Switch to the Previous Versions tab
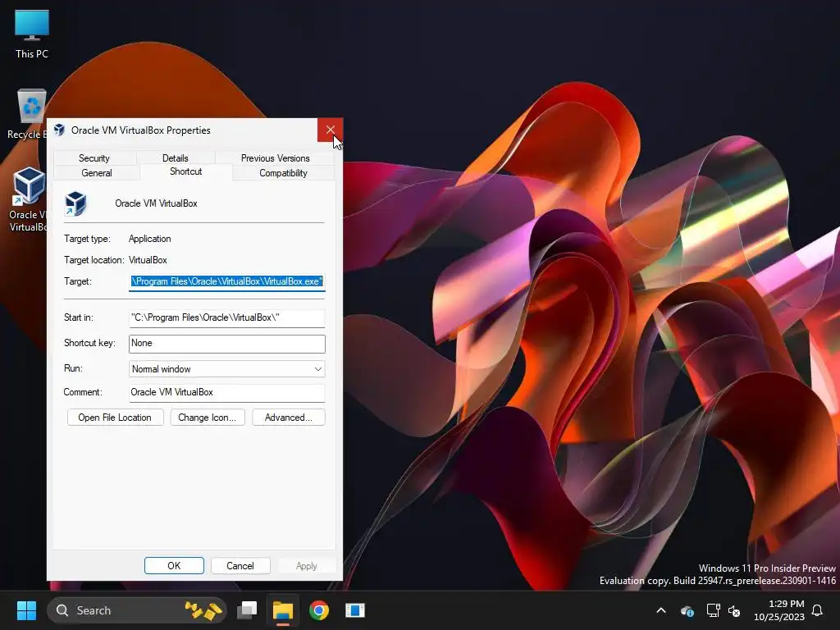840x630 pixels. (x=276, y=158)
